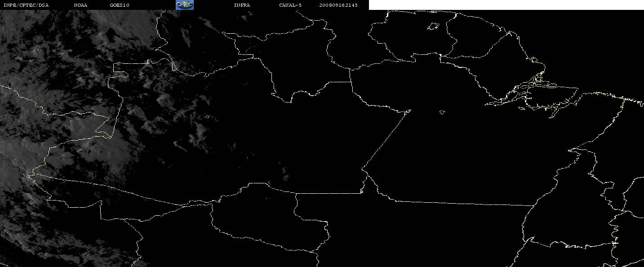Click the INPE/CPTEC/DSA header label
The width and height of the screenshot is (644, 267).
[x=26, y=5]
